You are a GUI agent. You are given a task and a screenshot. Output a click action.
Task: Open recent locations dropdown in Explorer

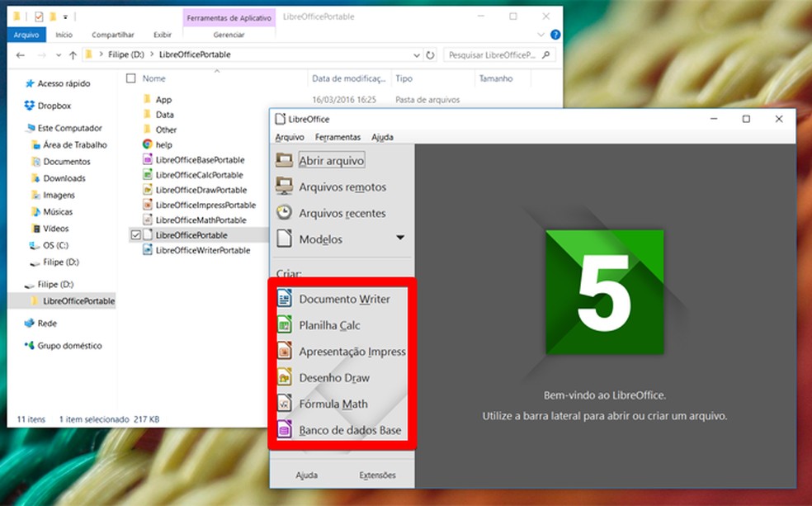click(59, 55)
